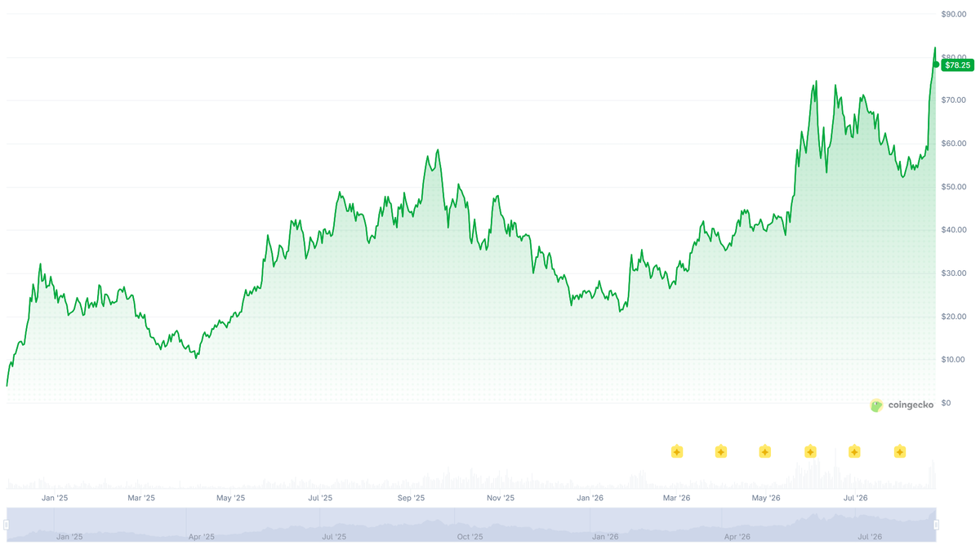980x550 pixels.
Task: Click the $90.00 y-axis label
Action: coord(954,14)
